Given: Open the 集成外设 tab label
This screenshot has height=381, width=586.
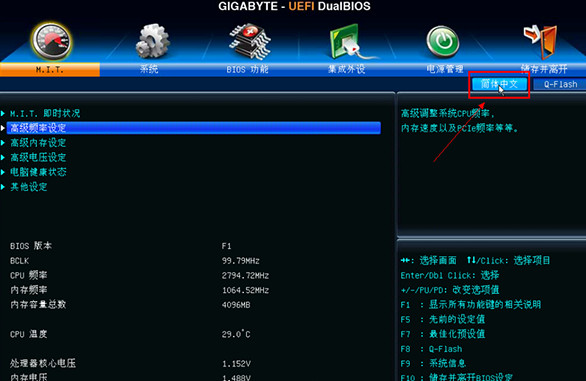Looking at the screenshot, I should 346,69.
